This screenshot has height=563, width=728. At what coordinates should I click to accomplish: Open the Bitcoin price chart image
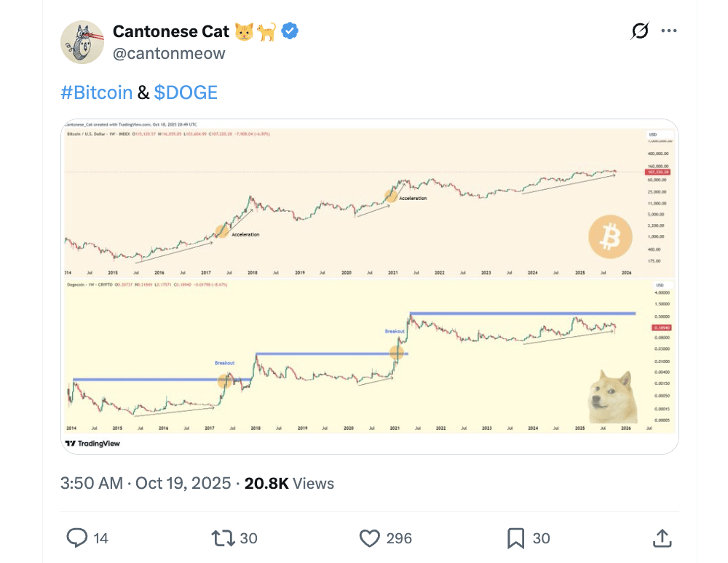[x=349, y=200]
